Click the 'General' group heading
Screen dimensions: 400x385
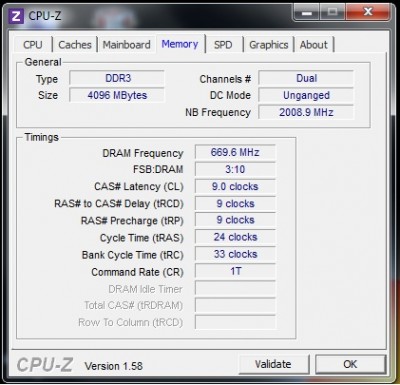pyautogui.click(x=43, y=62)
